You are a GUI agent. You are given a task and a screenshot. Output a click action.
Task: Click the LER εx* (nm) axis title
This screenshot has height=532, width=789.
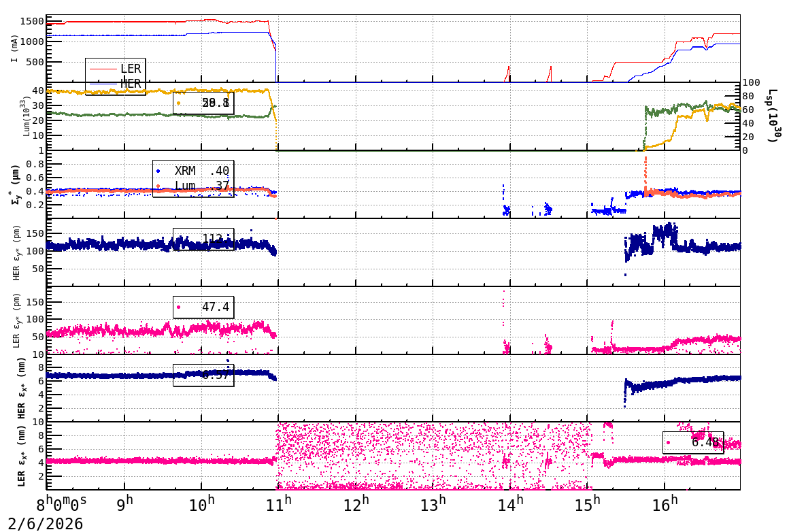[21, 456]
